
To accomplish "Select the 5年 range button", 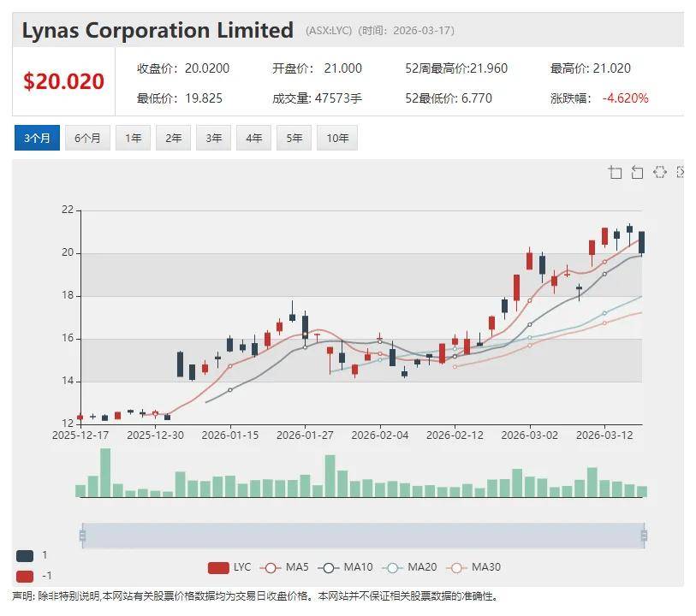I will (x=294, y=138).
